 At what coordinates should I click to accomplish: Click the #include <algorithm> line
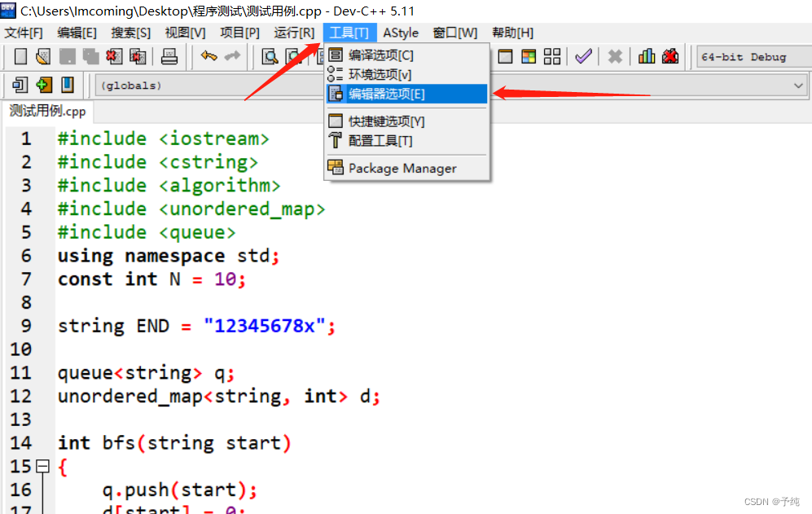pos(169,185)
